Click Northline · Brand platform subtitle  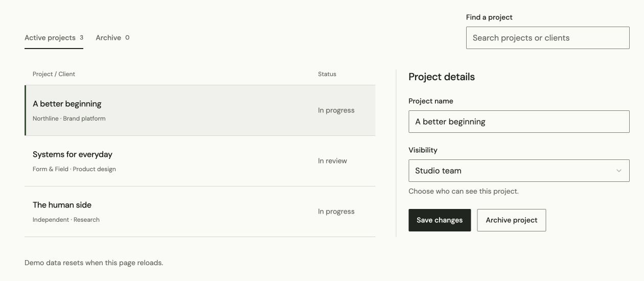[x=69, y=119]
